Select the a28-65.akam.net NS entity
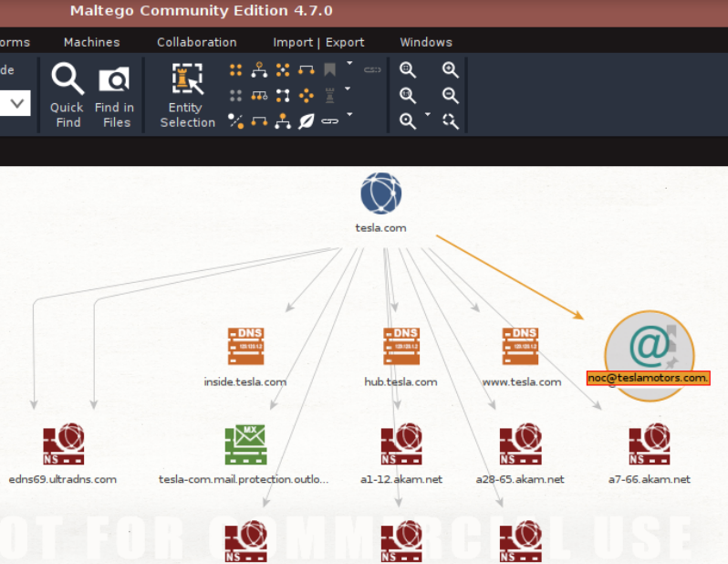728x564 pixels. pos(521,444)
